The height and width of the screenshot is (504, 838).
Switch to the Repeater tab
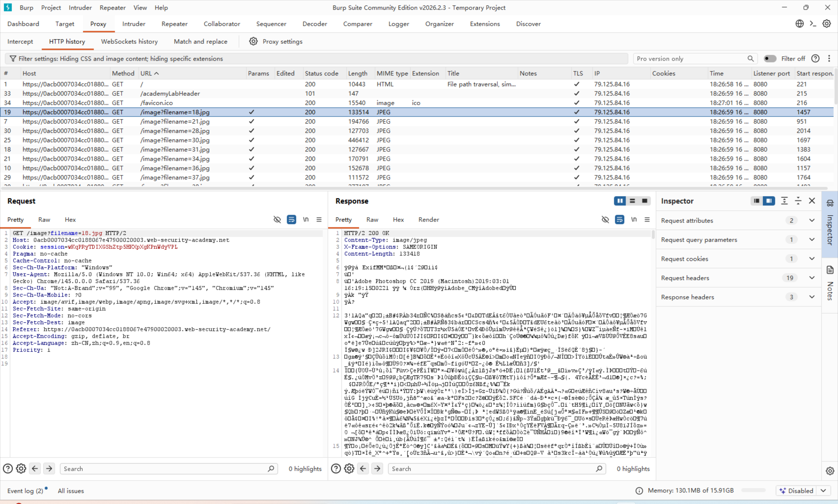coord(175,24)
